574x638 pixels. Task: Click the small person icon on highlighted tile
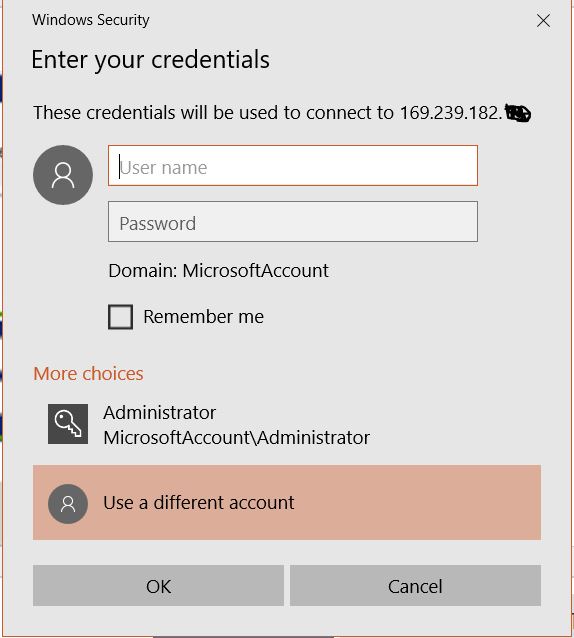coord(68,504)
